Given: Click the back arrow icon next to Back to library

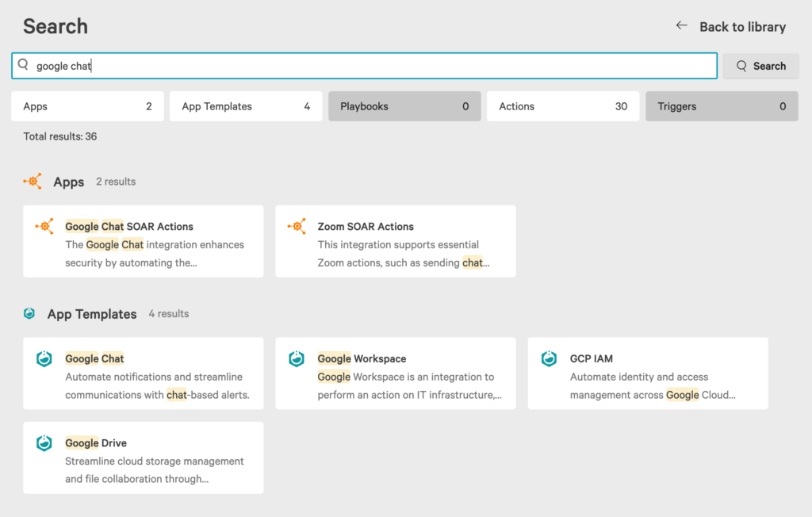Looking at the screenshot, I should click(681, 25).
